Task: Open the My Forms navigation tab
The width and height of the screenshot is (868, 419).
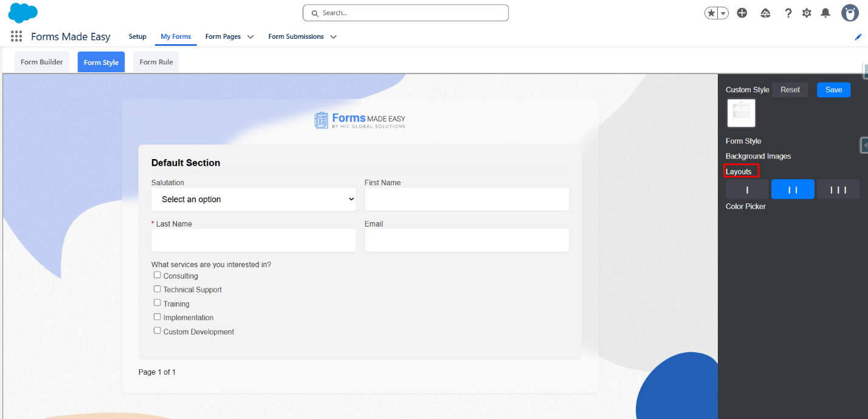Action: click(176, 36)
